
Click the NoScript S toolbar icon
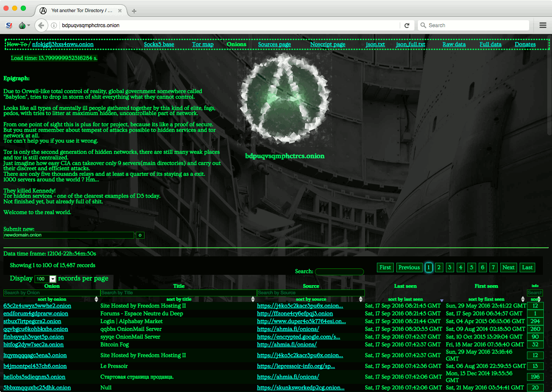9,25
